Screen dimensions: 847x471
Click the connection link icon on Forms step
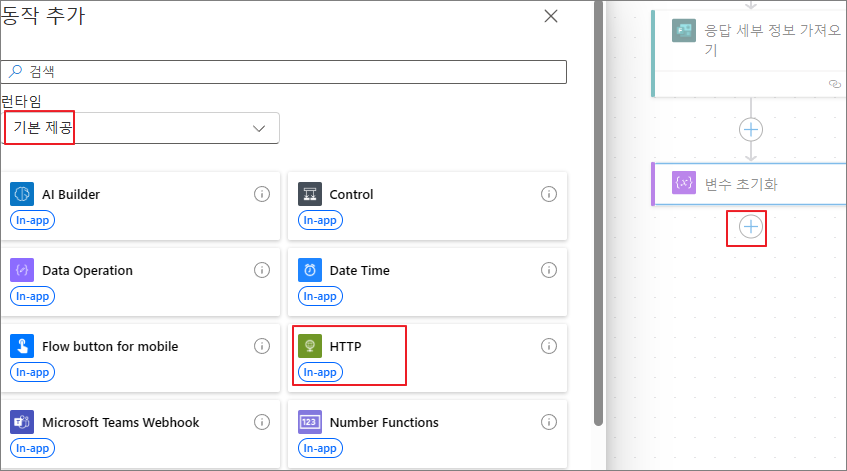[x=835, y=84]
